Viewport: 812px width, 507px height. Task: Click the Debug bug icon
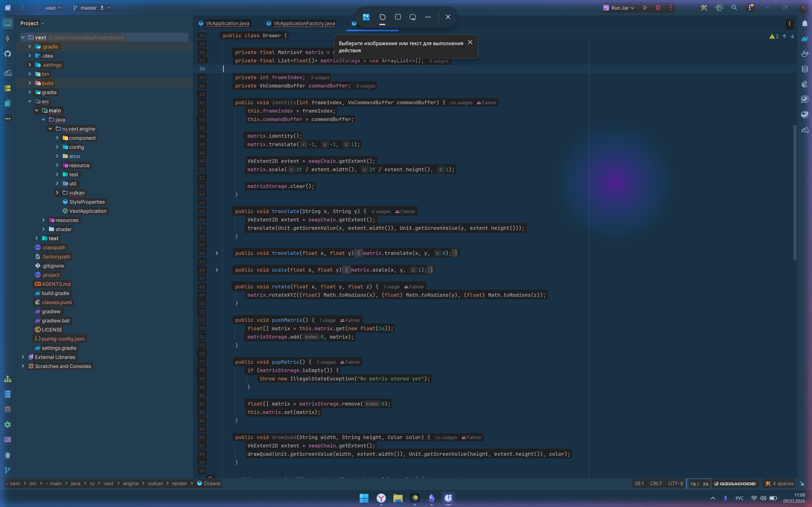coord(658,8)
